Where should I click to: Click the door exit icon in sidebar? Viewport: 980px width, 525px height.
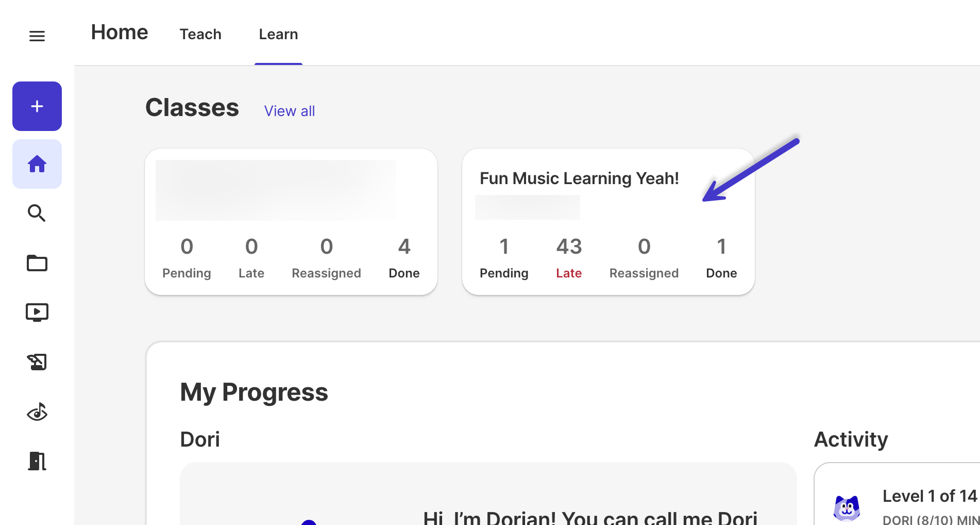click(37, 461)
